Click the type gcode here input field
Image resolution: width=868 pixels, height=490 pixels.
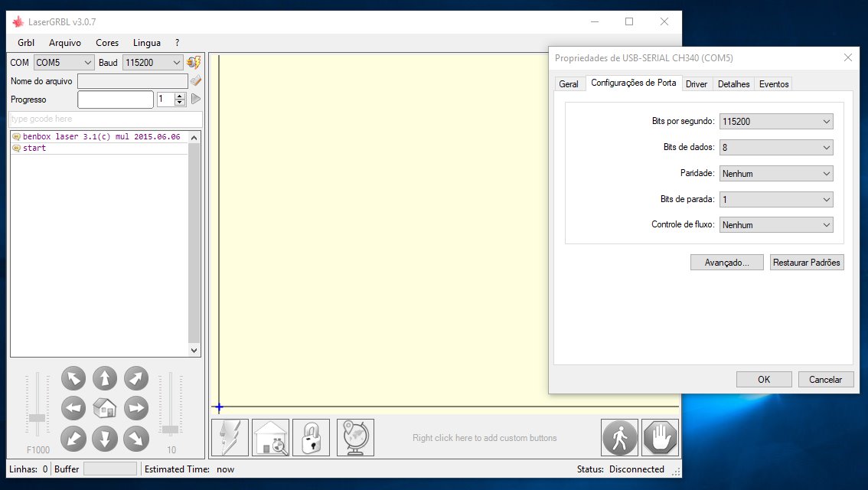[105, 119]
